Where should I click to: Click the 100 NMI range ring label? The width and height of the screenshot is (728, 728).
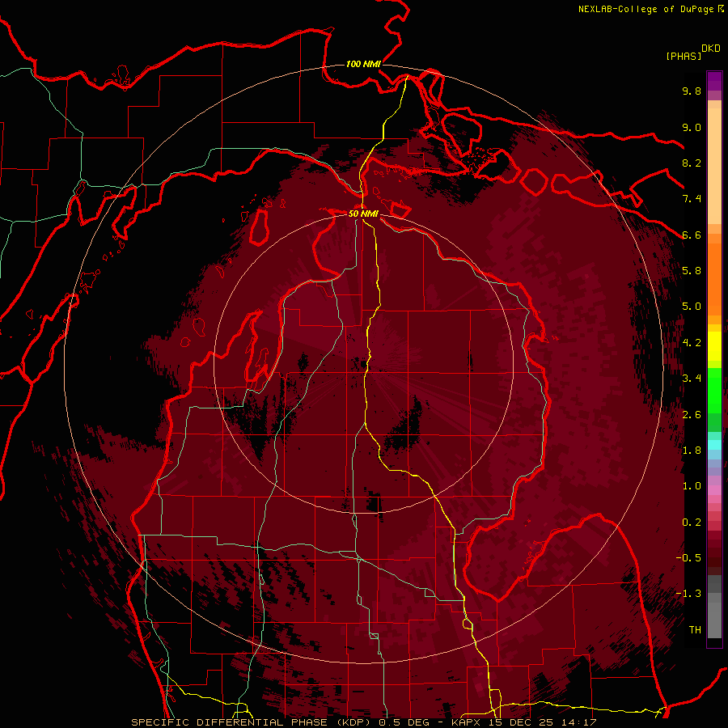coord(363,64)
